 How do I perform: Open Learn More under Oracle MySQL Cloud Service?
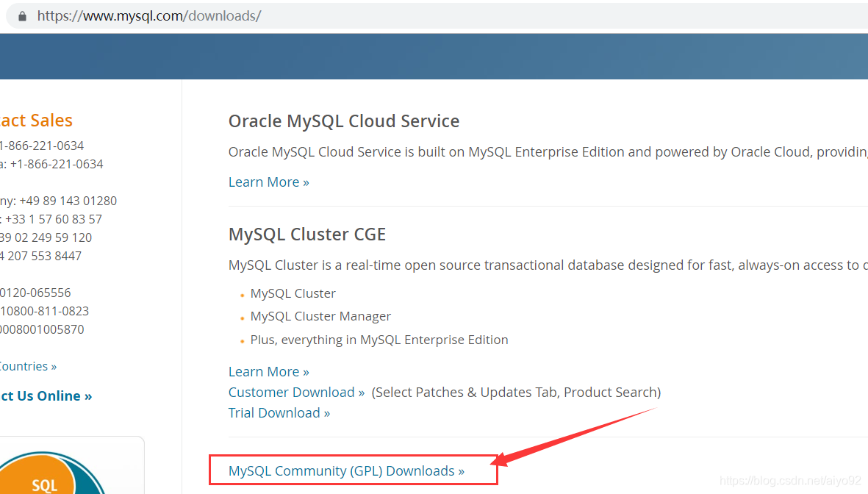tap(268, 182)
